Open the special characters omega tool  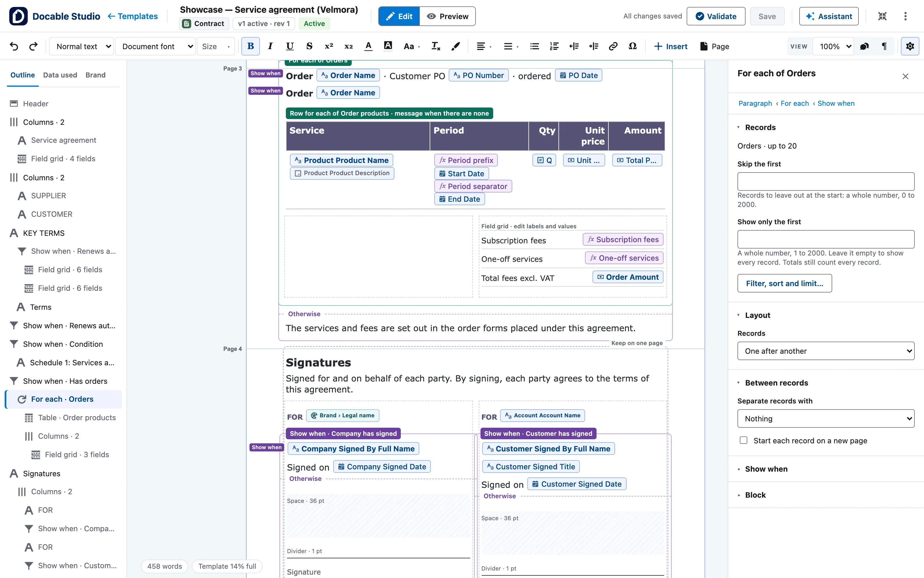point(632,46)
